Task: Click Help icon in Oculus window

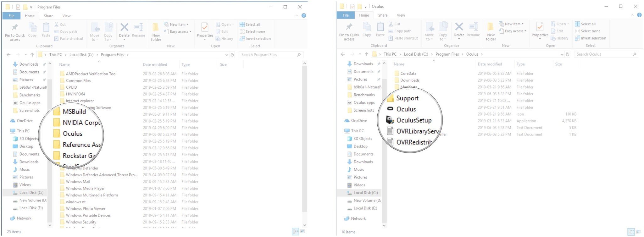Action: 639,15
